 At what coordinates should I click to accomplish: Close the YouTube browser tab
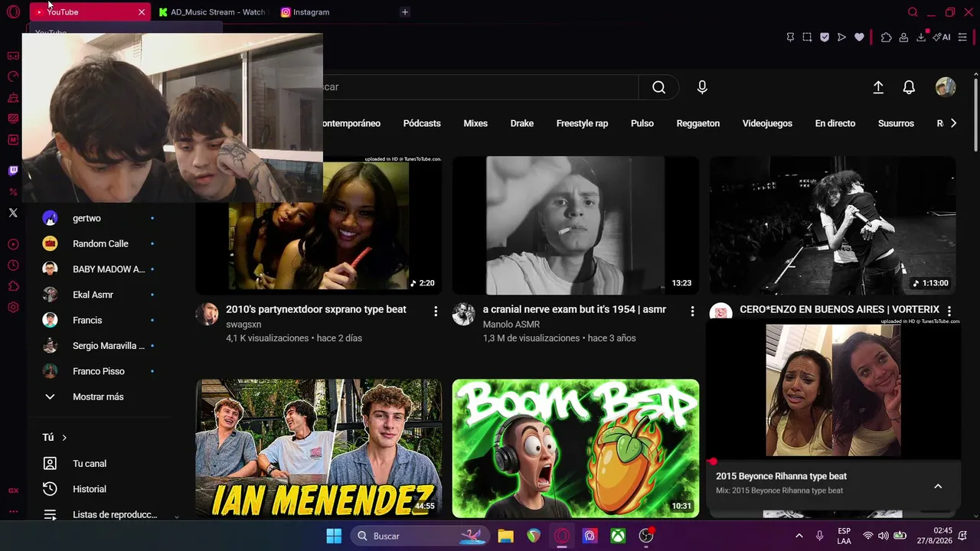click(142, 12)
